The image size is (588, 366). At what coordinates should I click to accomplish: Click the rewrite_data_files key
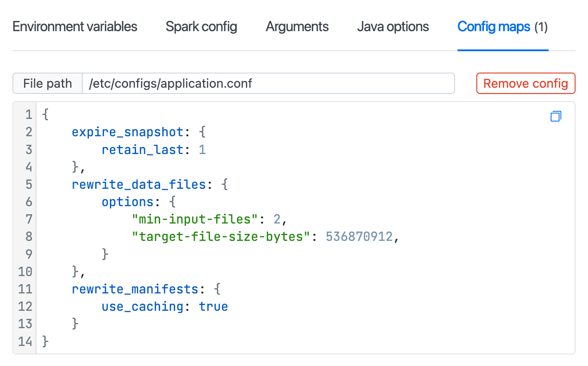click(139, 184)
